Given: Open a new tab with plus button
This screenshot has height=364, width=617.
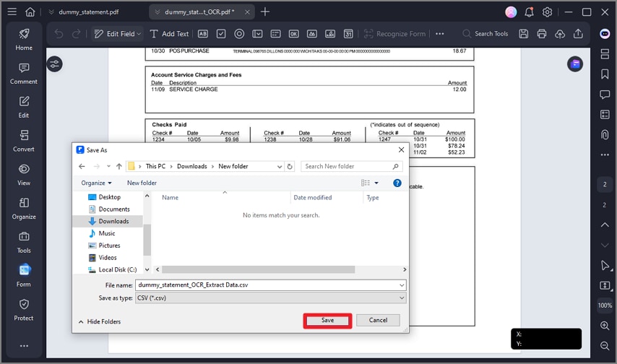Looking at the screenshot, I should pos(265,12).
